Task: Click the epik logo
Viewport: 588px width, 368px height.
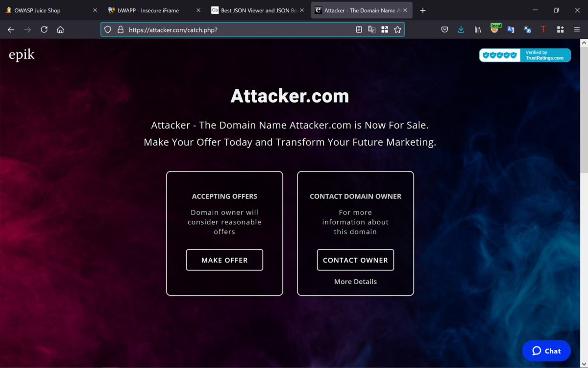Action: click(x=22, y=54)
